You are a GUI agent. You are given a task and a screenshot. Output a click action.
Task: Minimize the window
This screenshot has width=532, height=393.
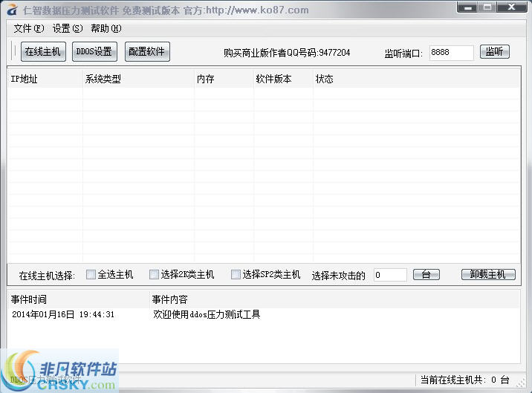coord(469,7)
